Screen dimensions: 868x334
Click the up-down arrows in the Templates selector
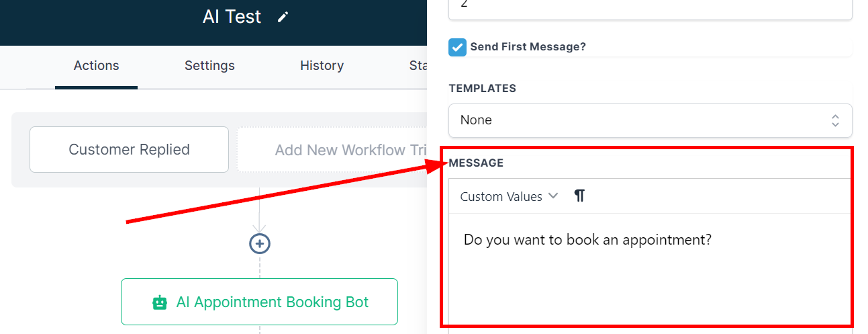coord(835,120)
